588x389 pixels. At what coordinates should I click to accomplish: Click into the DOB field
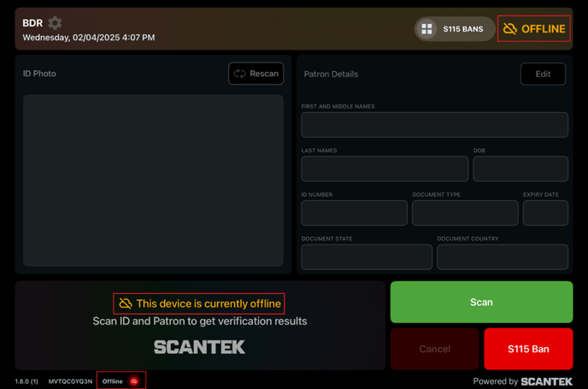coord(520,168)
